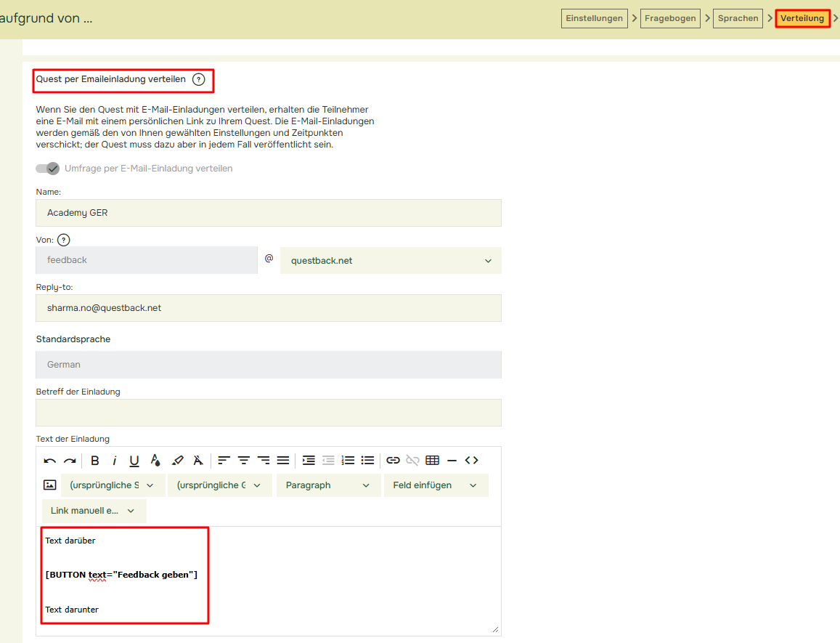
Task: Open source code view of editor
Action: tap(471, 461)
